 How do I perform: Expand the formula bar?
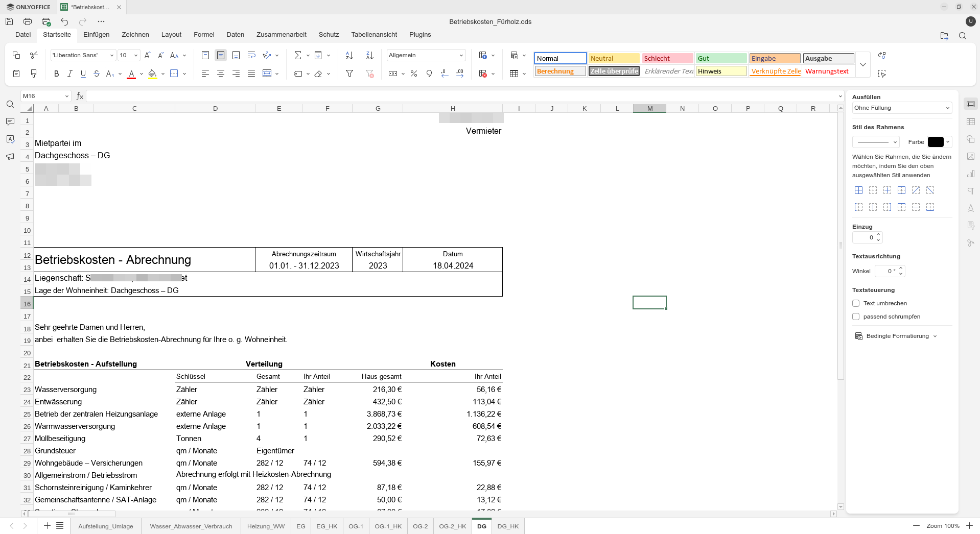pos(840,96)
